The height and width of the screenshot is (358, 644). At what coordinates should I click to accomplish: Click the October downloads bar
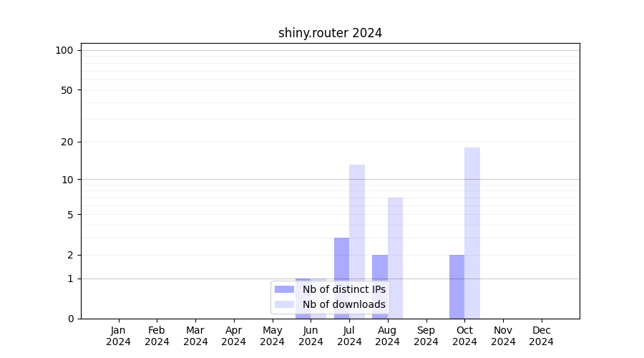pos(472,233)
